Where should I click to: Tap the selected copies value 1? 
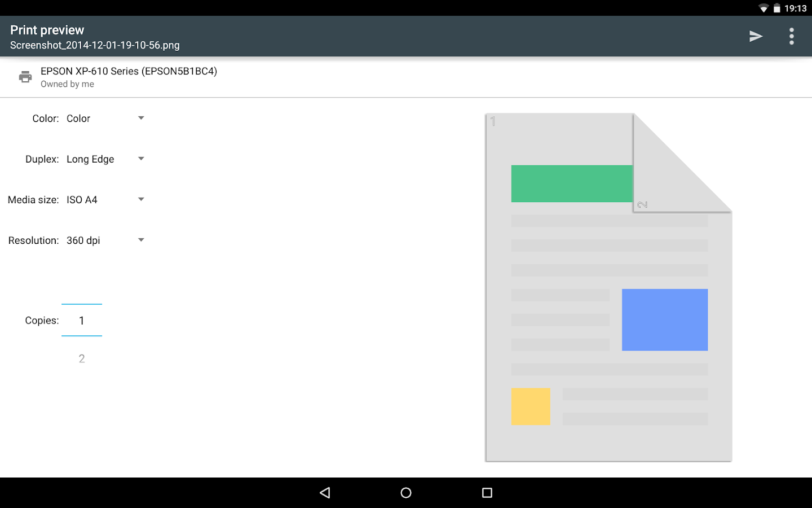(x=82, y=321)
